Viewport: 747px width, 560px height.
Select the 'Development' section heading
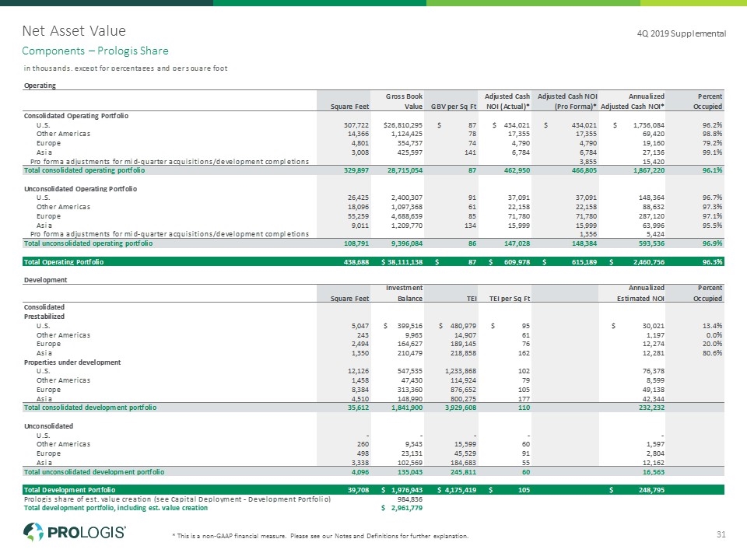tap(45, 280)
